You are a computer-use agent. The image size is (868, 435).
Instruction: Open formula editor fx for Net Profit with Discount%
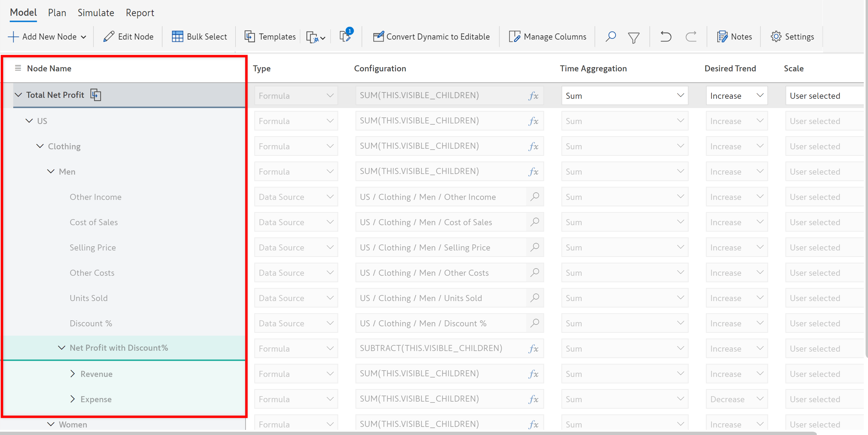[x=533, y=348]
